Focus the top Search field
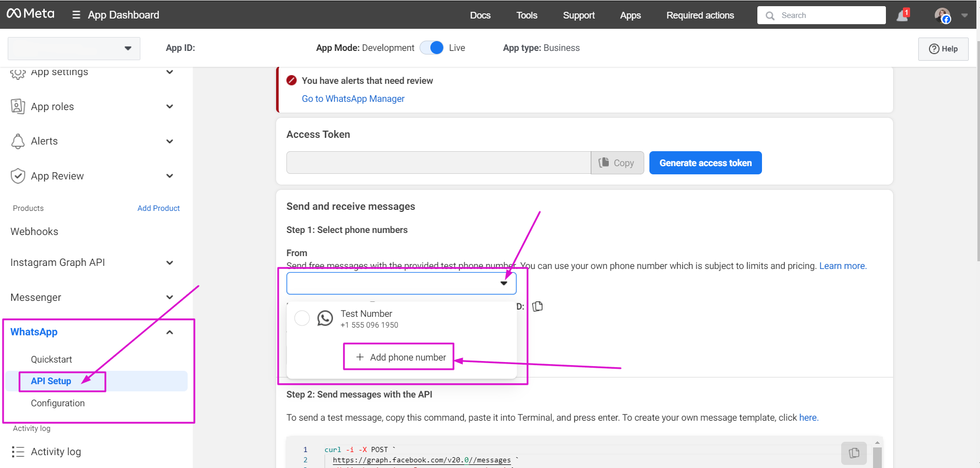 [x=821, y=15]
